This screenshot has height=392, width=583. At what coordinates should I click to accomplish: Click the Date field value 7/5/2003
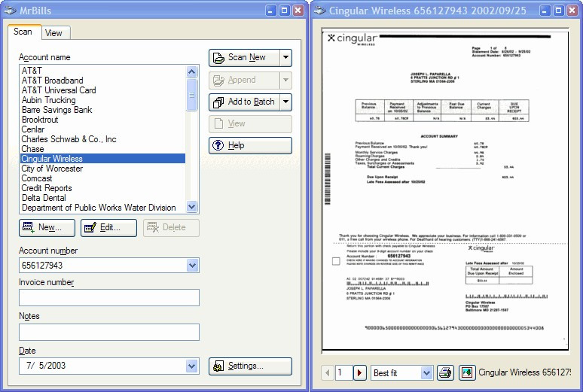pos(46,366)
